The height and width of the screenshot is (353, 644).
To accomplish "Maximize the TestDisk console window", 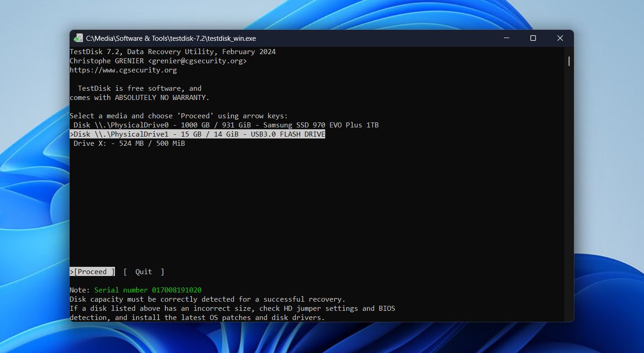I will [533, 39].
